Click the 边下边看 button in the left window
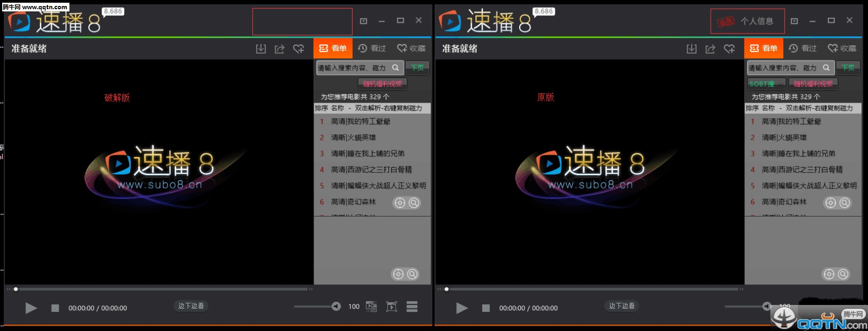868x331 pixels. click(x=191, y=306)
